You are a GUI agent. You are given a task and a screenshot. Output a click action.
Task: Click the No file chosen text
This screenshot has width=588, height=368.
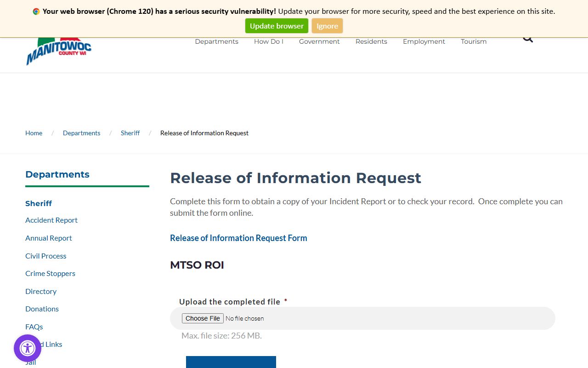(244, 318)
